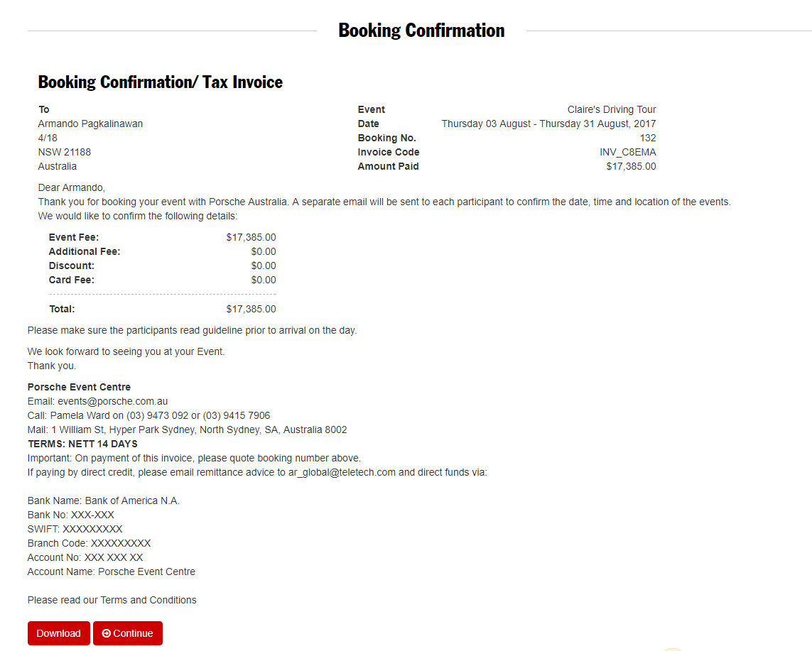Click the Booking Confirmation page heading
Screen dimensions: 812x651
click(421, 31)
